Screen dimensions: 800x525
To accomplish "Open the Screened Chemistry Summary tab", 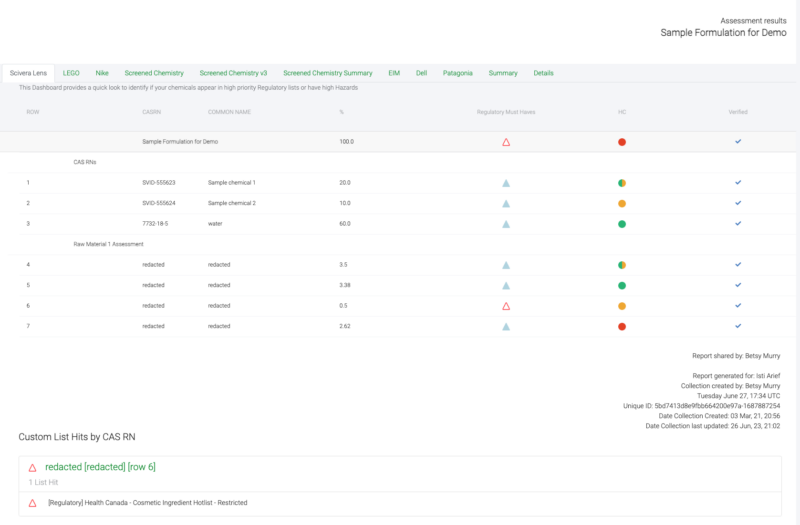I will coord(328,73).
